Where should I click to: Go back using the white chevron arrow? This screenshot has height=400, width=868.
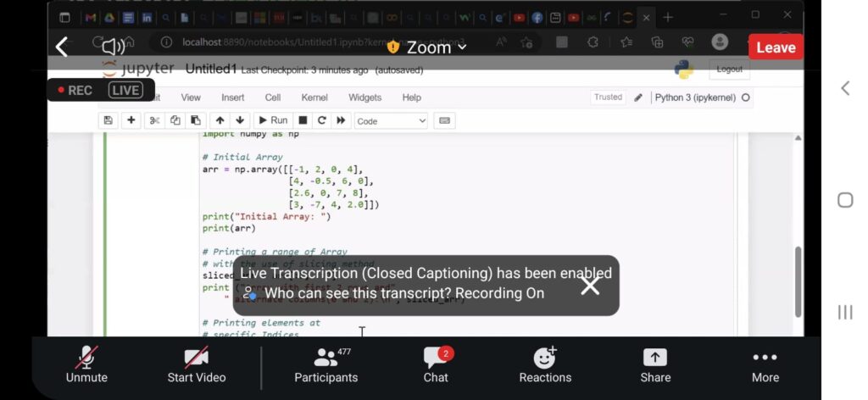[x=62, y=47]
